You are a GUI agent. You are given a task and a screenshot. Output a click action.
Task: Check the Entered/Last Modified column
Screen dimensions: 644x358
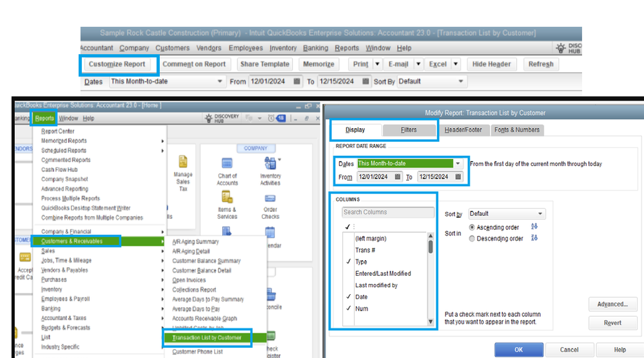point(348,274)
